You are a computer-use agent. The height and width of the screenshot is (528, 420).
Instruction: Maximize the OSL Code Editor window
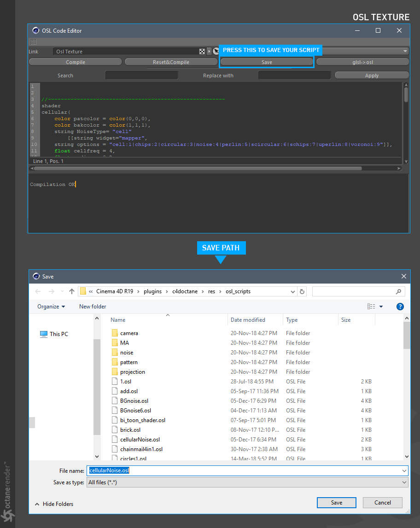click(378, 30)
